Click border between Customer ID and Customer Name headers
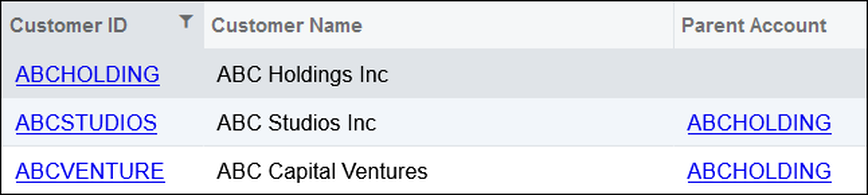The image size is (868, 195). coord(204,26)
